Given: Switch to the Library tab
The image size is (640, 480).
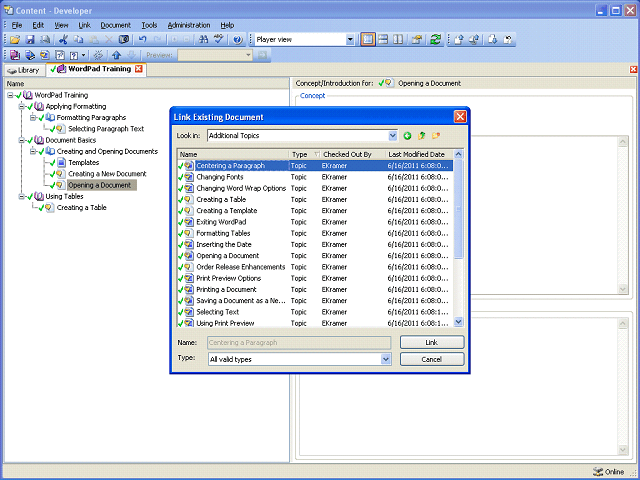Looking at the screenshot, I should 24,70.
